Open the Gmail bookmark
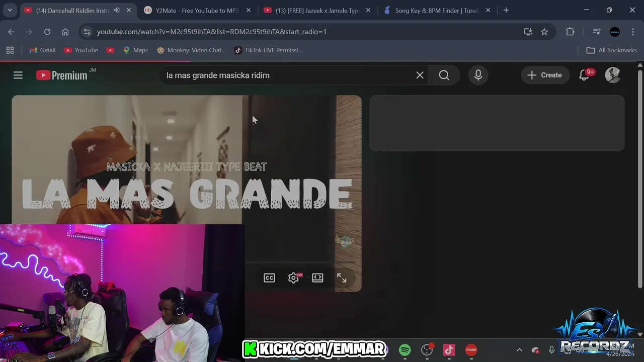Viewport: 644px width, 362px height. (x=43, y=50)
